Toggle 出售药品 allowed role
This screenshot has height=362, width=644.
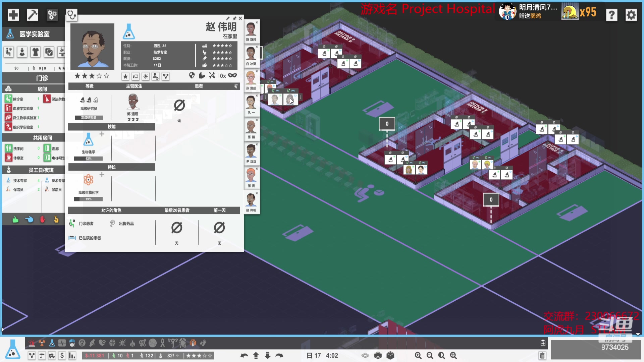122,224
